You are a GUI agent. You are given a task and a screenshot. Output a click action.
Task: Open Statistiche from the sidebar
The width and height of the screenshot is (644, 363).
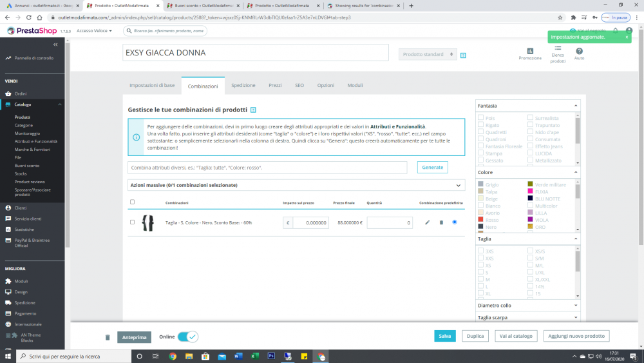point(24,230)
